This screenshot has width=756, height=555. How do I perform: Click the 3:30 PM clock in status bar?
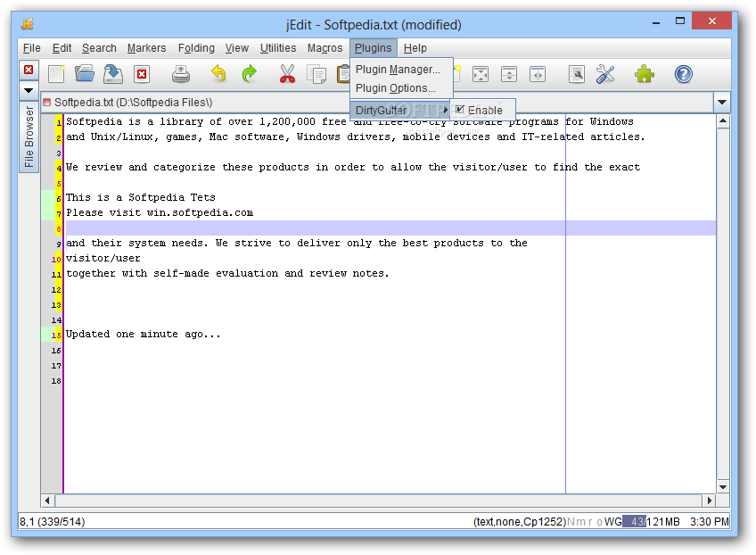709,522
